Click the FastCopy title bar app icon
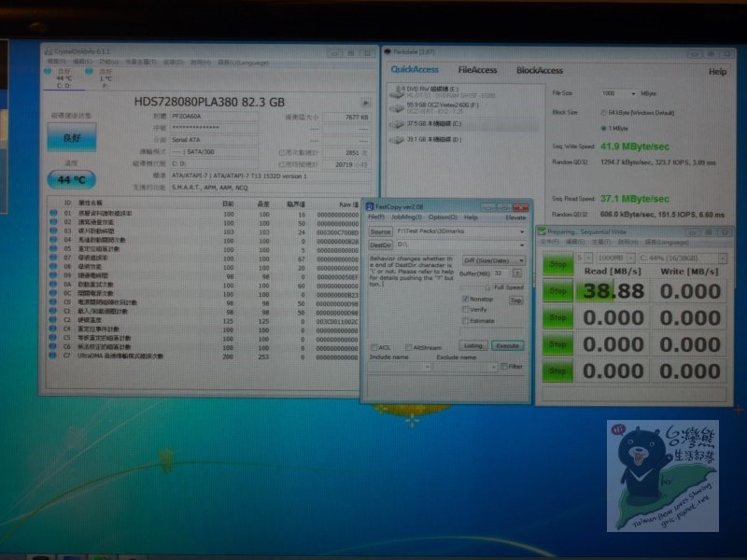 click(369, 206)
